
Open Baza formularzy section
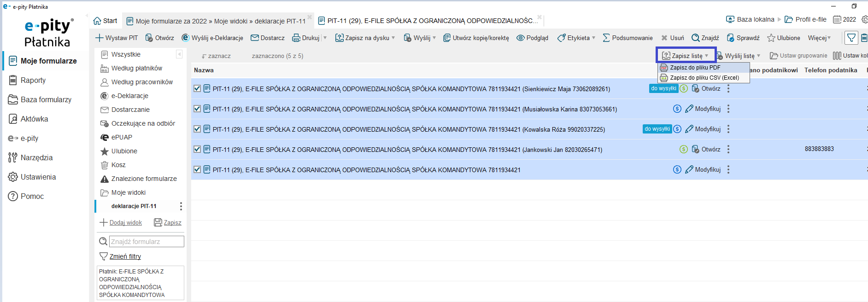point(40,99)
